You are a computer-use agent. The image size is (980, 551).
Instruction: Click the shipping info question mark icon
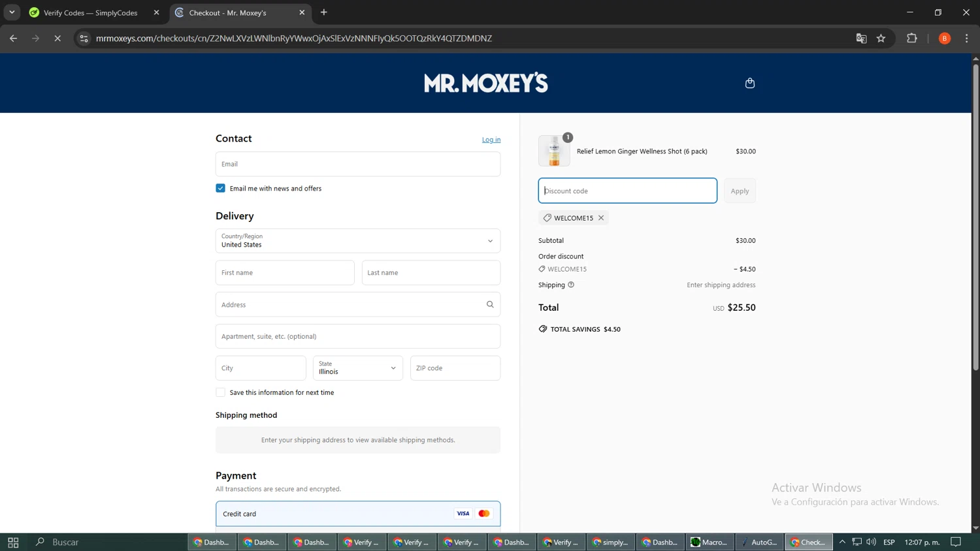click(x=571, y=285)
